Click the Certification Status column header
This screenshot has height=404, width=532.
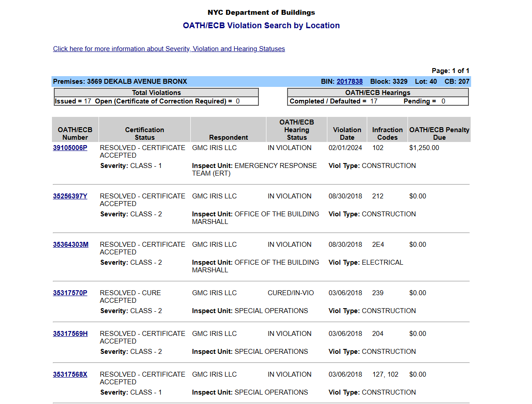point(144,133)
